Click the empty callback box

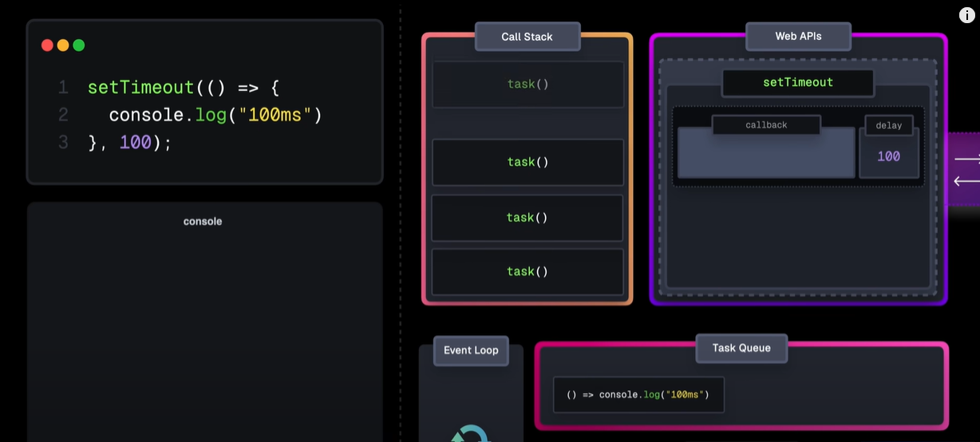[766, 152]
